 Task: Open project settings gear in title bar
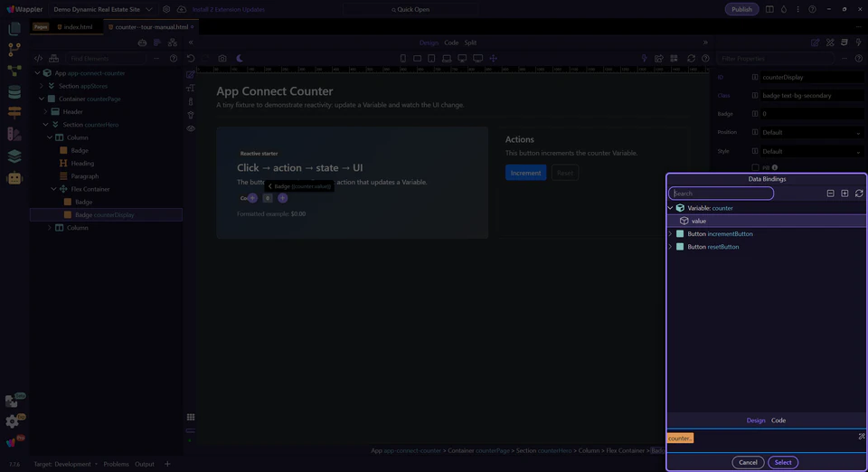tap(166, 9)
